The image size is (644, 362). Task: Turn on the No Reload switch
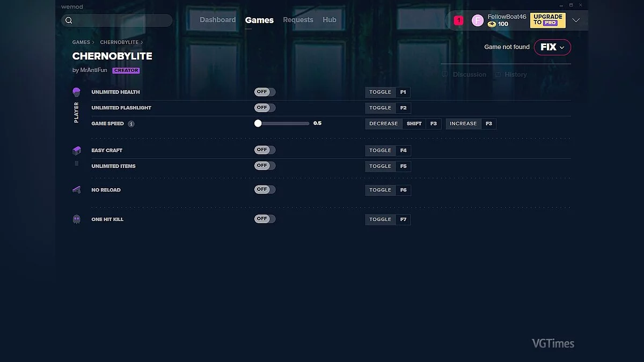[x=265, y=190]
